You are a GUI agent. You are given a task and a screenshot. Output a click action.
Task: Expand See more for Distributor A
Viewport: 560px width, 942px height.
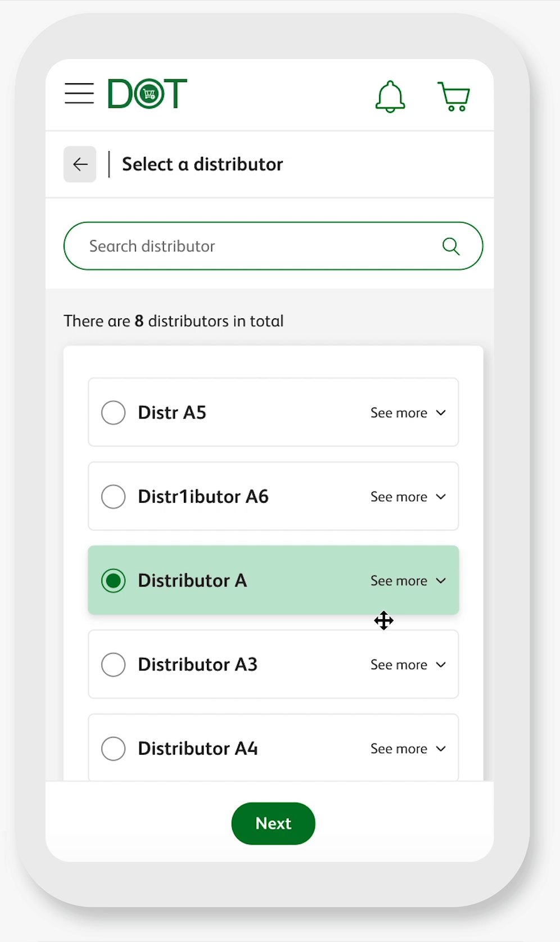pyautogui.click(x=408, y=581)
